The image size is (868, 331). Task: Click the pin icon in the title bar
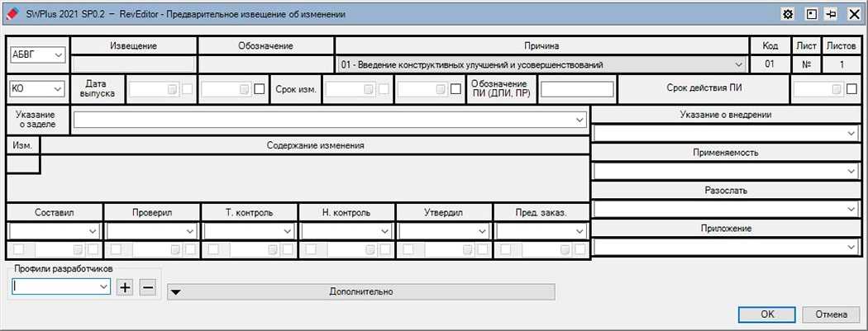(x=830, y=14)
